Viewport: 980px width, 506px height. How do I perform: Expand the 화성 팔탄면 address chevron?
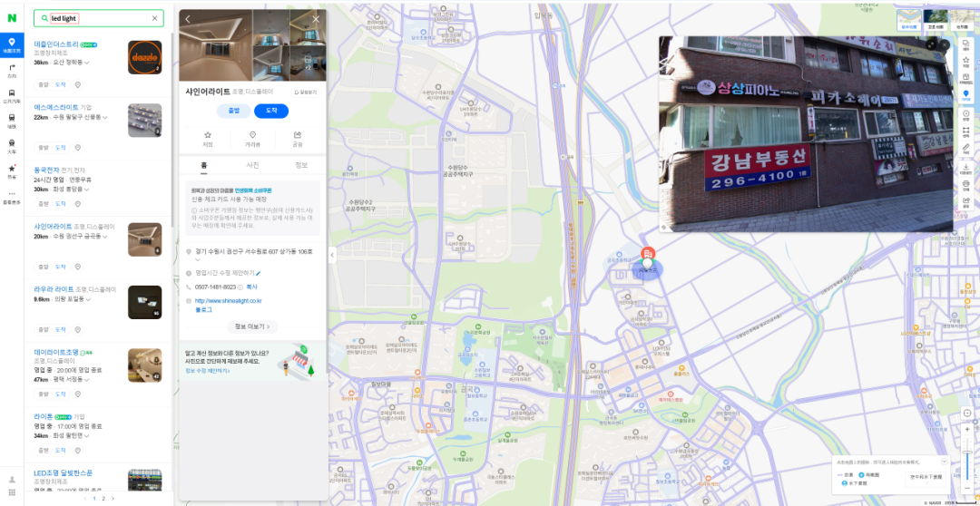(87, 436)
